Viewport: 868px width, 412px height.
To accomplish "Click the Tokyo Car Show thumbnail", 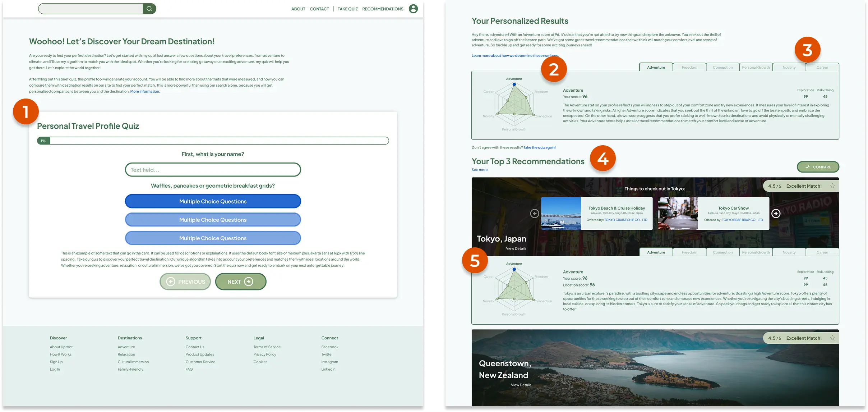I will coord(678,213).
